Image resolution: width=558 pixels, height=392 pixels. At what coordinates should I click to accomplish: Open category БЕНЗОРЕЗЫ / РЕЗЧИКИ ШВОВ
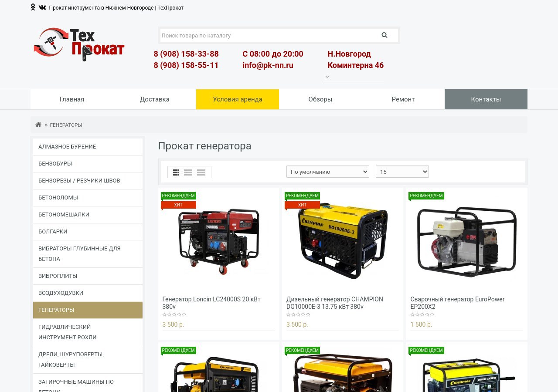click(88, 181)
